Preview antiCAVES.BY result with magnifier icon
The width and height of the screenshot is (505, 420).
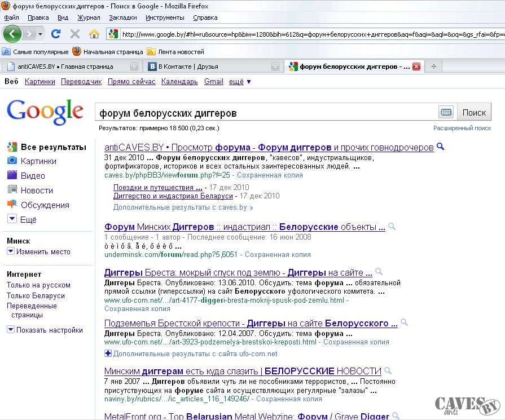[440, 147]
